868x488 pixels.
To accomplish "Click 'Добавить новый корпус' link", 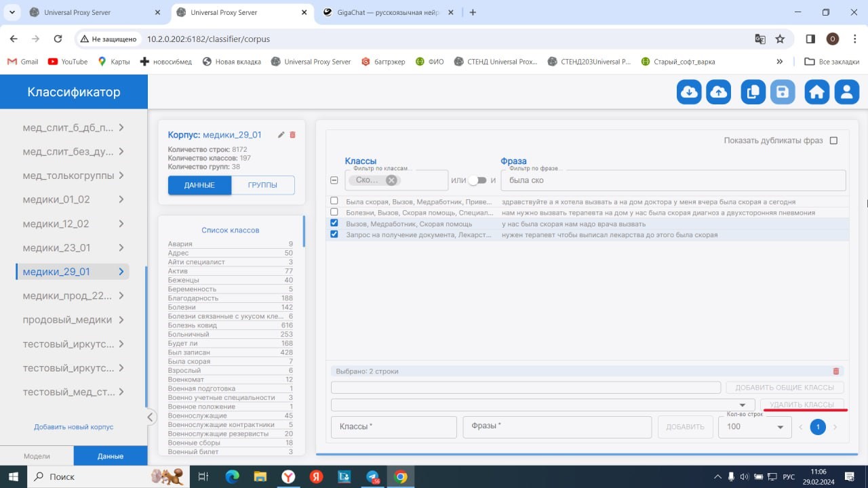I will click(73, 427).
